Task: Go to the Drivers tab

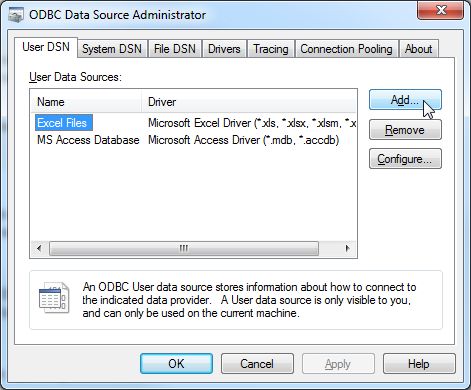Action: 224,49
